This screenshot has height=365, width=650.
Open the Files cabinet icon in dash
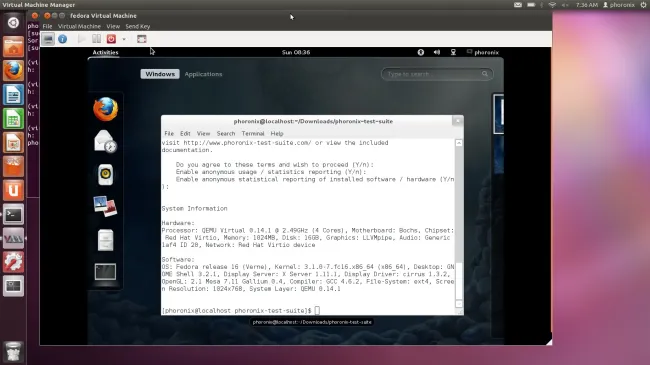pyautogui.click(x=105, y=240)
